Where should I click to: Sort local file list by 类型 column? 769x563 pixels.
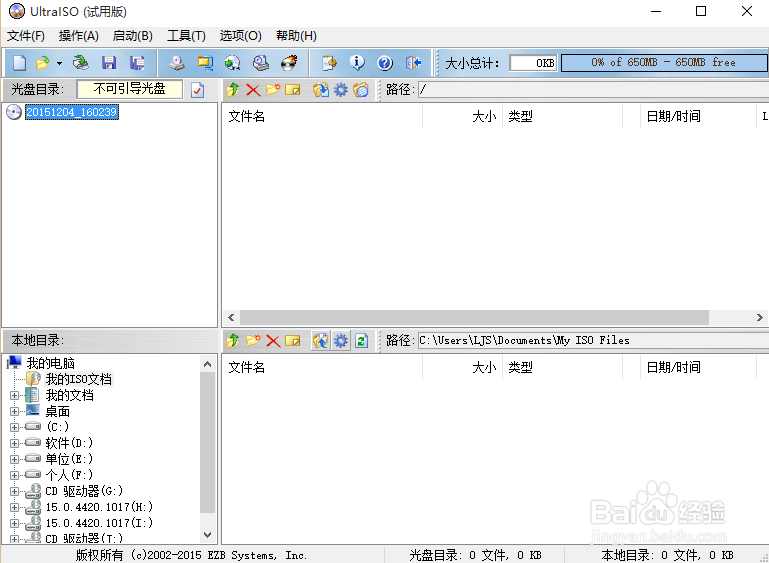pyautogui.click(x=562, y=367)
